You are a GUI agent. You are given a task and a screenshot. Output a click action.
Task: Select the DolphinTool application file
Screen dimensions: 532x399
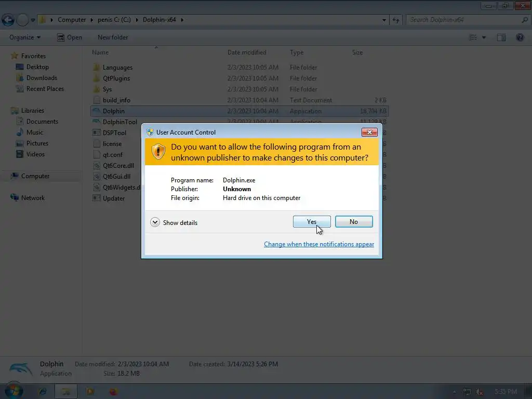click(115, 122)
